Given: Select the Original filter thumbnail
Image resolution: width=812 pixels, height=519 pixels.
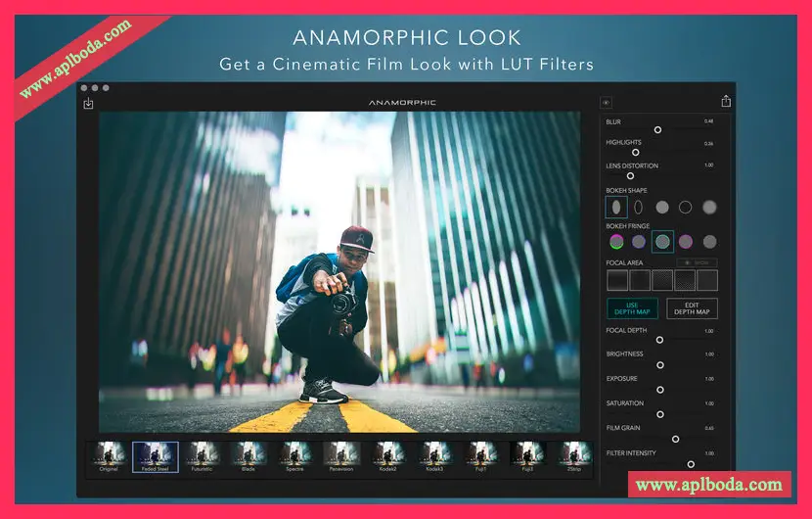Looking at the screenshot, I should 109,454.
